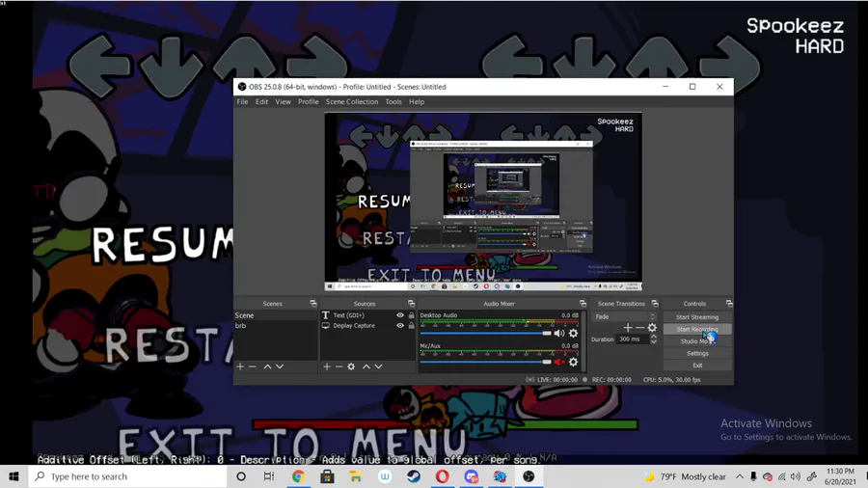Screen dimensions: 868x488
Task: Remove the selected source with the minus icon
Action: coord(339,366)
